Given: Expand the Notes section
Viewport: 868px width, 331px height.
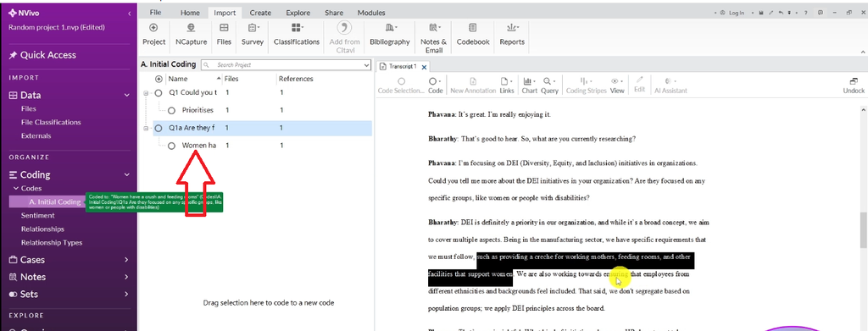Looking at the screenshot, I should [127, 277].
